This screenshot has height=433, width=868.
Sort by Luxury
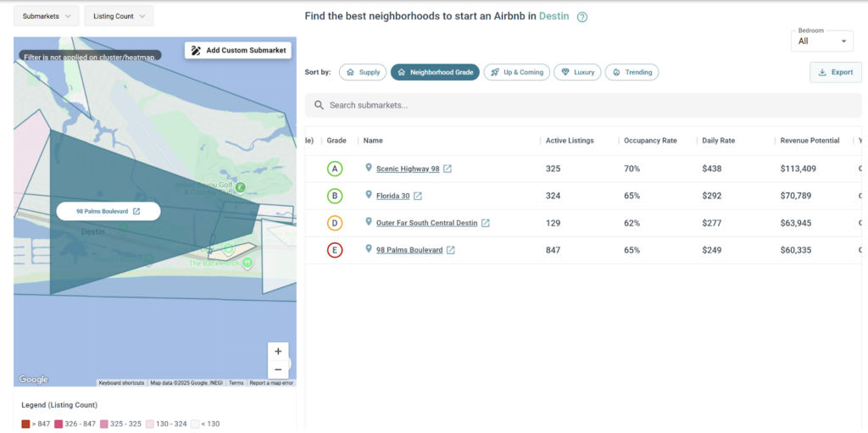[x=577, y=72]
